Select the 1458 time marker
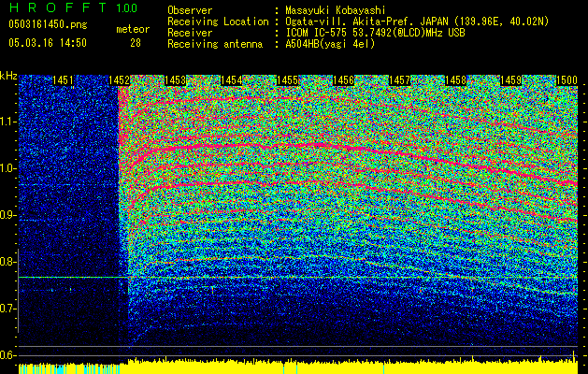This screenshot has height=374, width=588. click(x=455, y=81)
